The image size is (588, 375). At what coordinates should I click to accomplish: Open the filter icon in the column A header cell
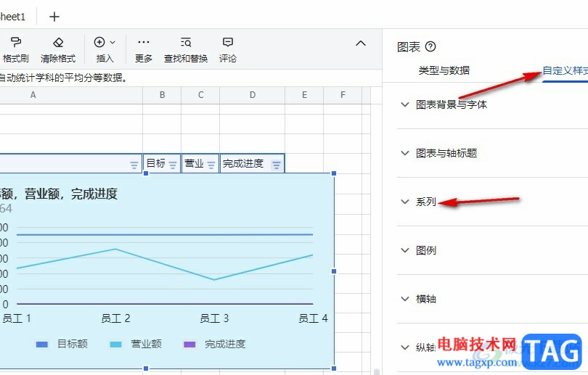pyautogui.click(x=134, y=165)
